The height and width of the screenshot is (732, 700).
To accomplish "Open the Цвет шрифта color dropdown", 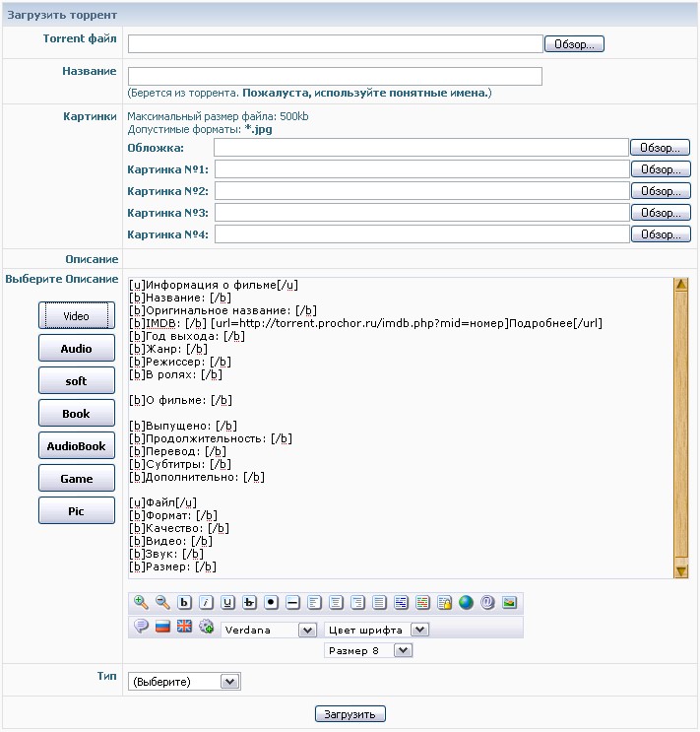I will [377, 630].
